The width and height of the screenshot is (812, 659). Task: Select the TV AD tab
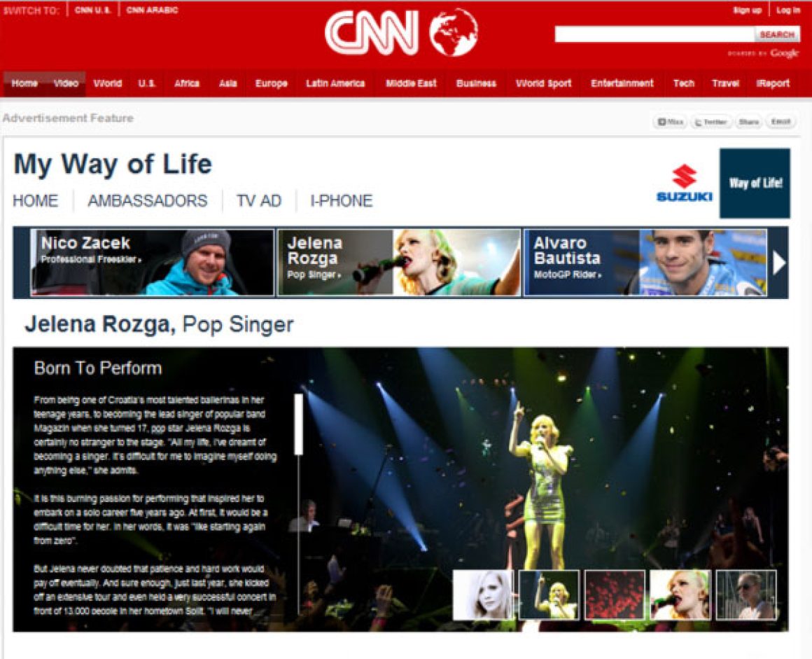click(259, 200)
